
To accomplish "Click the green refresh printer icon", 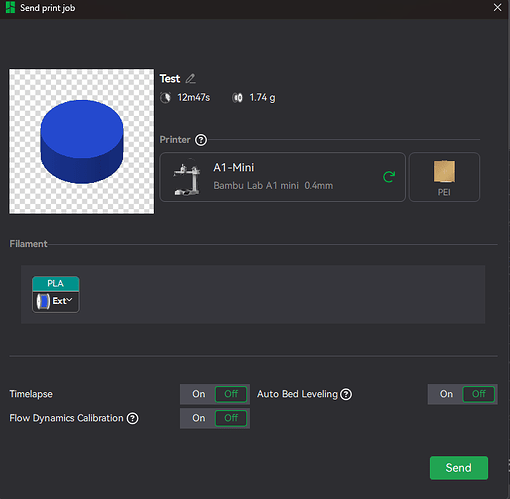I will click(389, 177).
